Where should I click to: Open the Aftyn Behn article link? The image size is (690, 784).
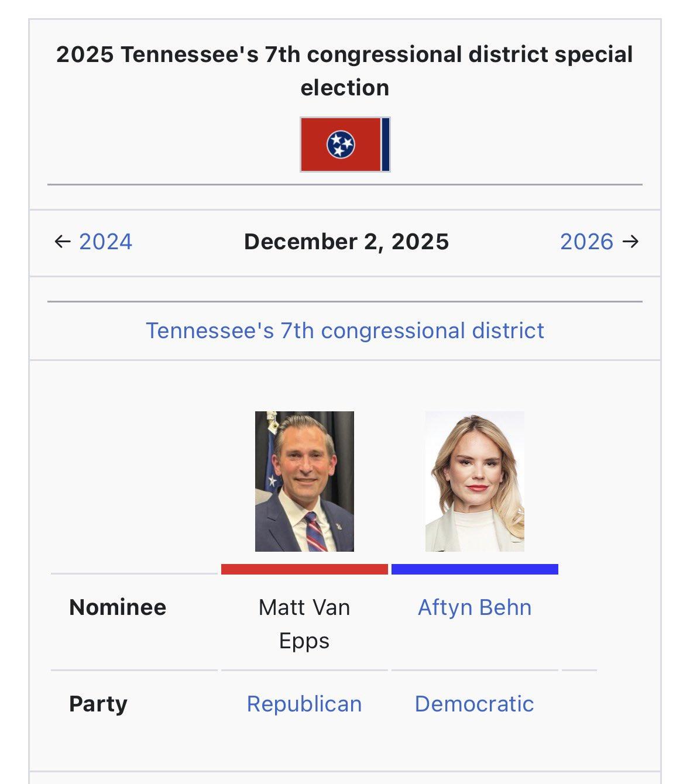click(x=475, y=607)
